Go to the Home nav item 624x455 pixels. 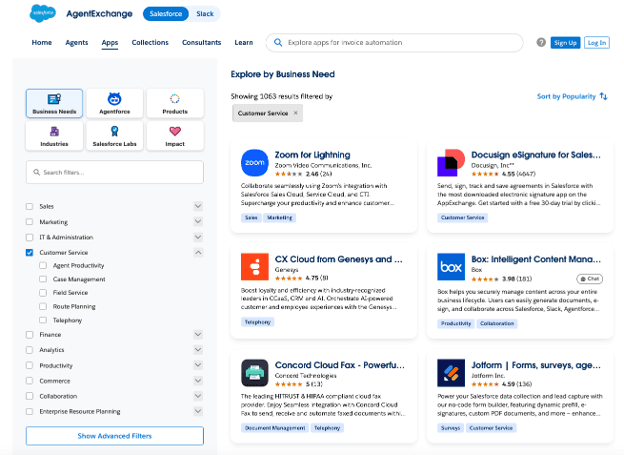(42, 43)
